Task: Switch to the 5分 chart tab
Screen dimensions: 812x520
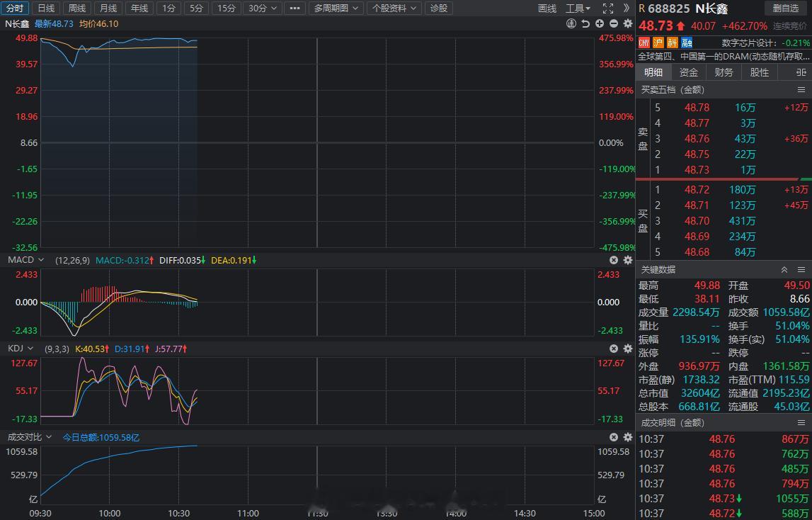Action: coord(196,9)
